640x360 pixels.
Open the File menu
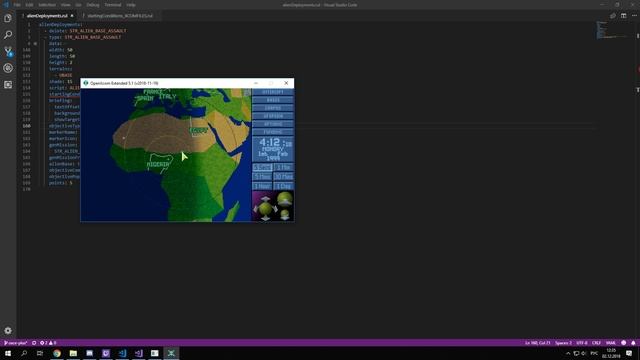(17, 5)
